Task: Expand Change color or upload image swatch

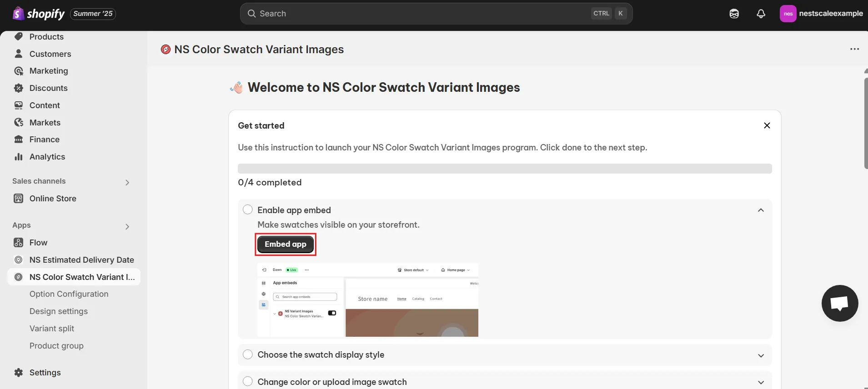Action: (x=761, y=382)
